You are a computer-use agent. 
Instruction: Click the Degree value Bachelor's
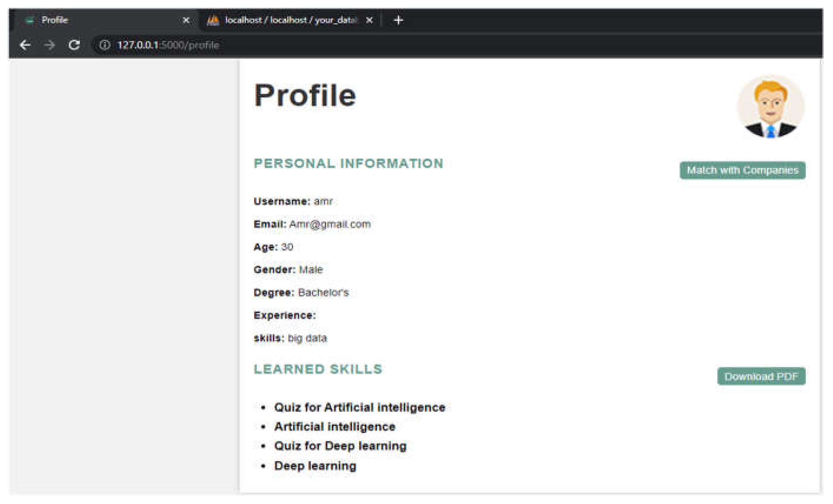click(323, 293)
